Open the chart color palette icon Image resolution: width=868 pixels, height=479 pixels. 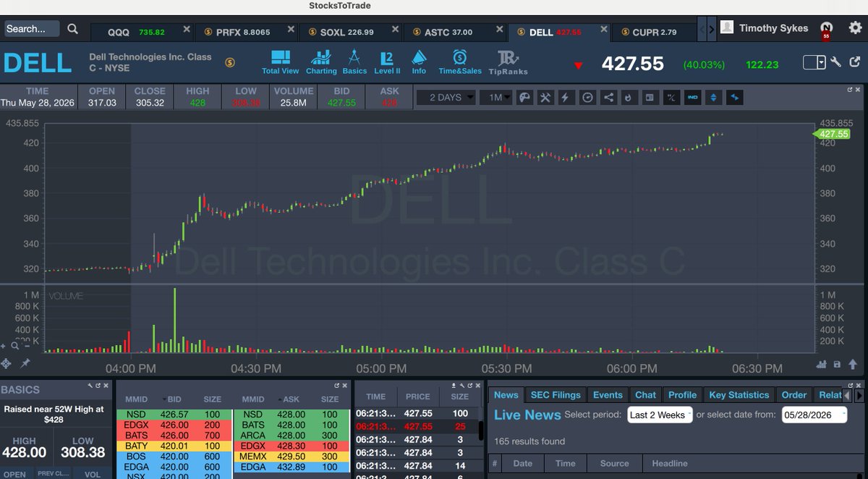click(x=525, y=97)
